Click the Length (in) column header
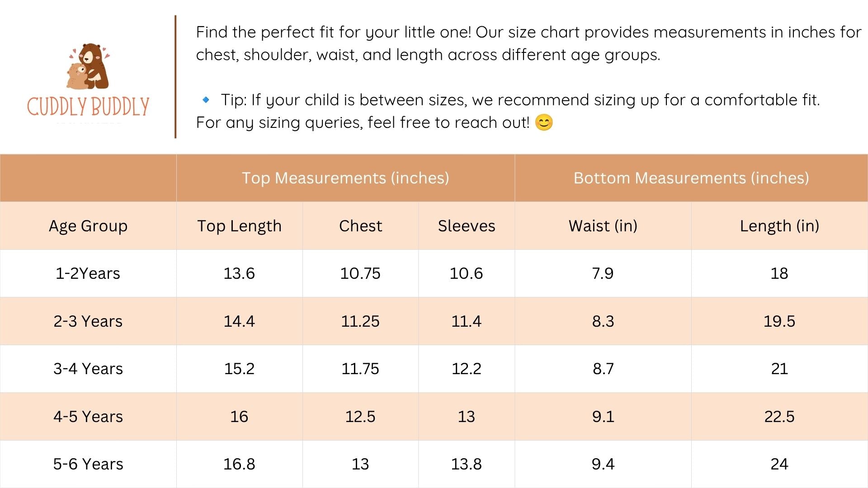This screenshot has width=868, height=488. point(779,226)
